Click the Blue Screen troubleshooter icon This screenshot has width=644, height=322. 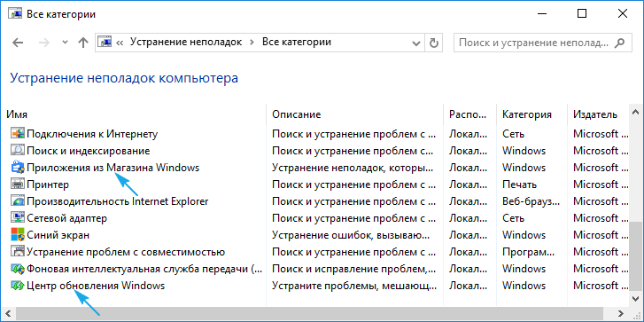17,235
